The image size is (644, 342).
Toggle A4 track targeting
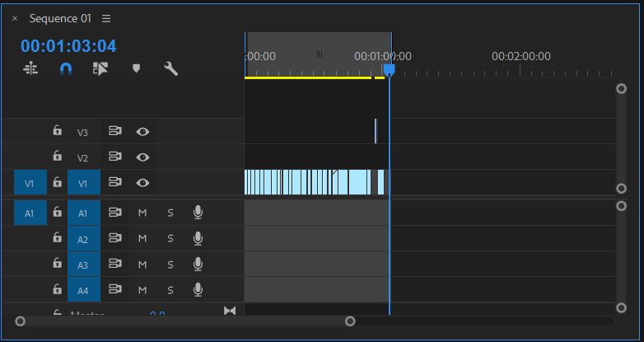pyautogui.click(x=84, y=290)
